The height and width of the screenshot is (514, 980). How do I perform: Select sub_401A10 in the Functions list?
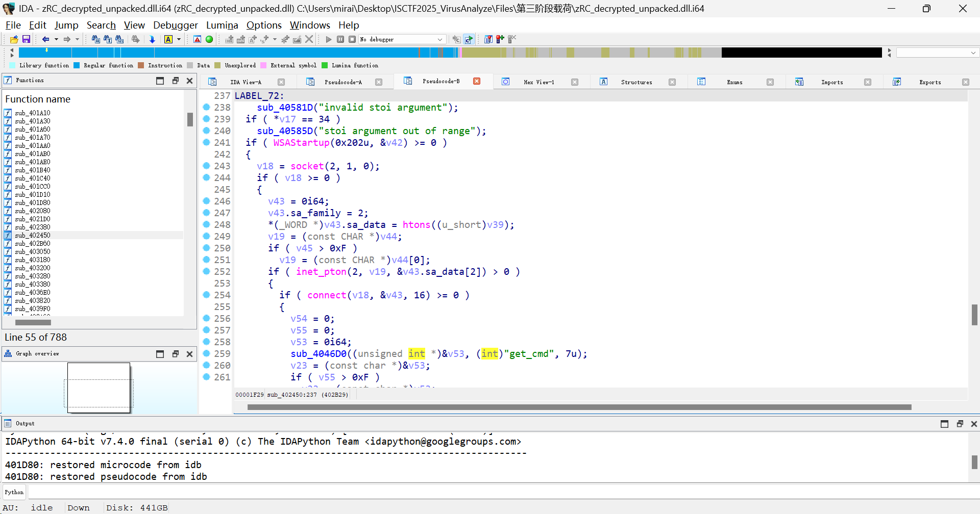tap(33, 113)
